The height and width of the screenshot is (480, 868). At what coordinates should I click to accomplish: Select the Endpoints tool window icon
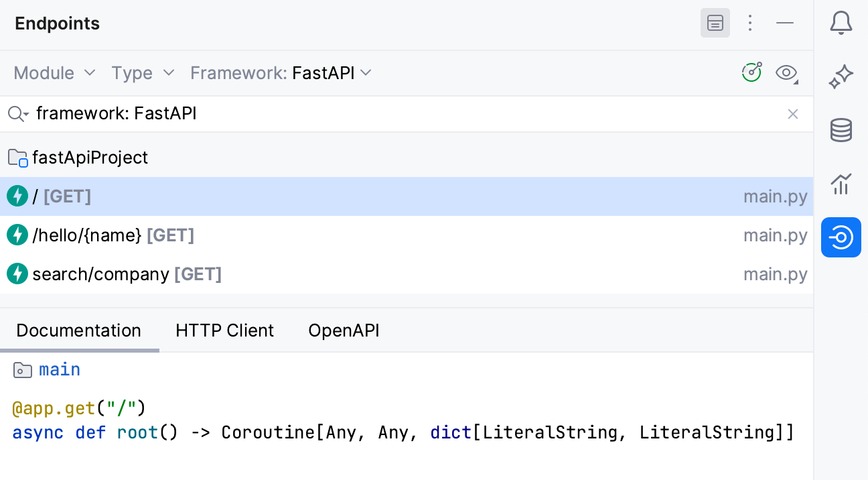pos(841,237)
